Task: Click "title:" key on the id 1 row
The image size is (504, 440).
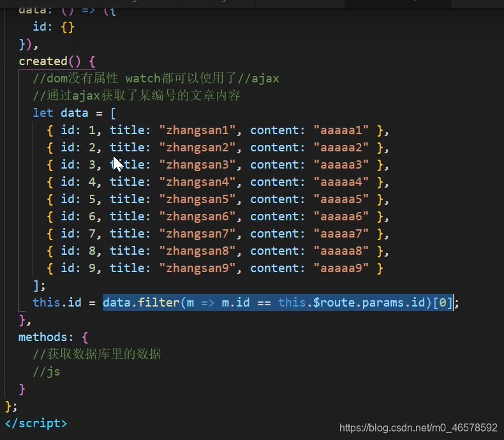Action: click(x=130, y=130)
